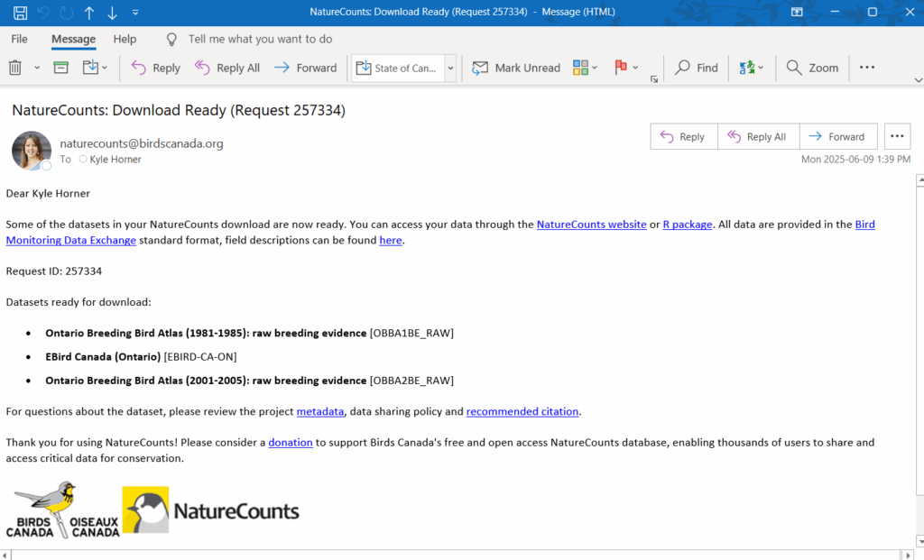Click the Zoom magnifier button
Image resolution: width=924 pixels, height=560 pixels.
812,68
